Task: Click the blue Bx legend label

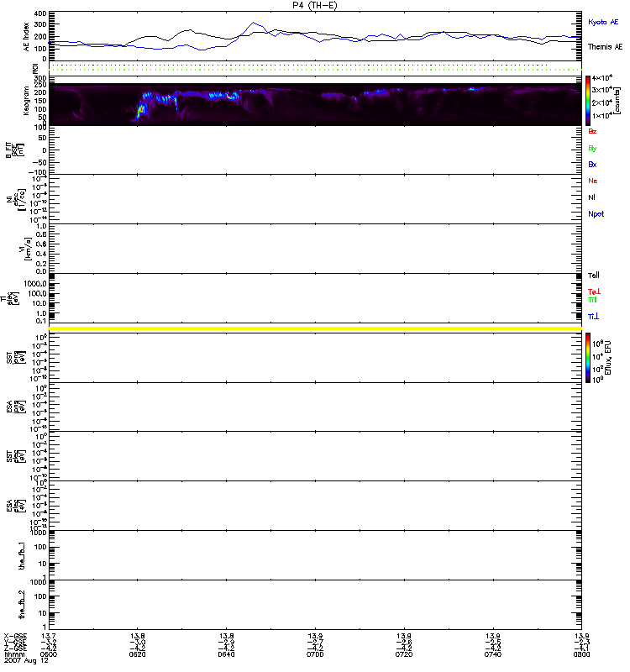Action: pos(592,164)
